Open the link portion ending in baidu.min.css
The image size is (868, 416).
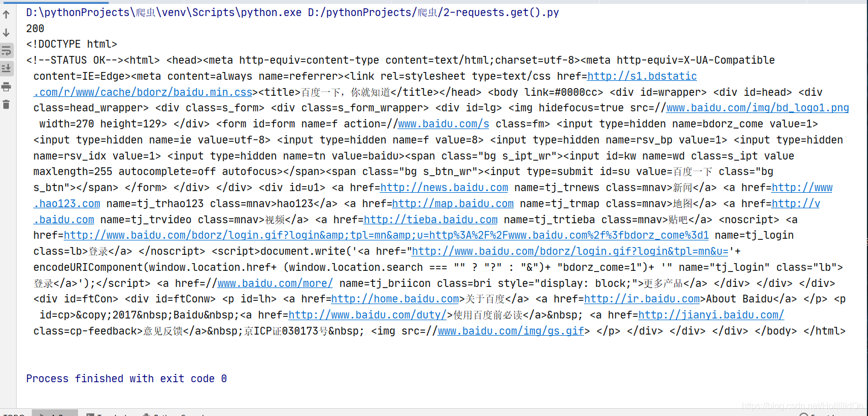pyautogui.click(x=143, y=92)
